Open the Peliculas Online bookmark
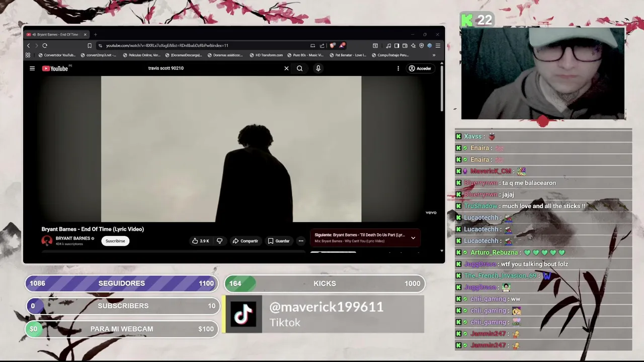Image resolution: width=644 pixels, height=362 pixels. coord(142,55)
